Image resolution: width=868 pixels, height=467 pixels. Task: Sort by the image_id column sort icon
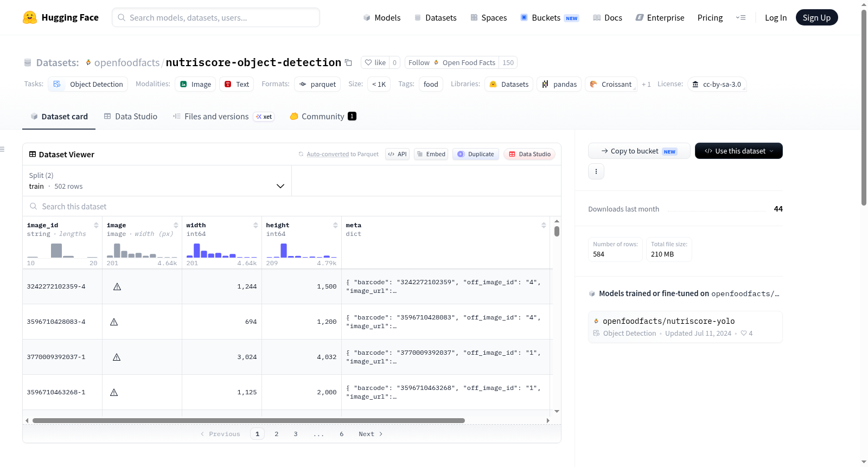coord(96,225)
